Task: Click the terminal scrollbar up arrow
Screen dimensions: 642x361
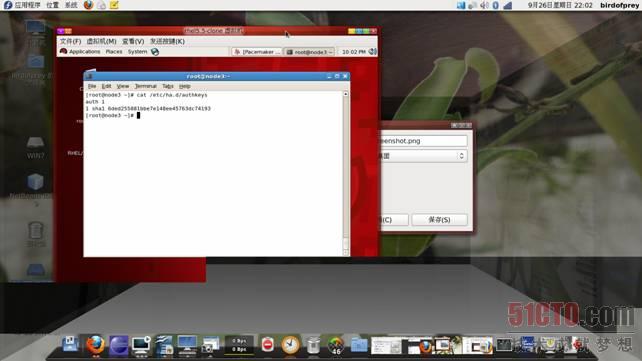Action: (x=346, y=94)
